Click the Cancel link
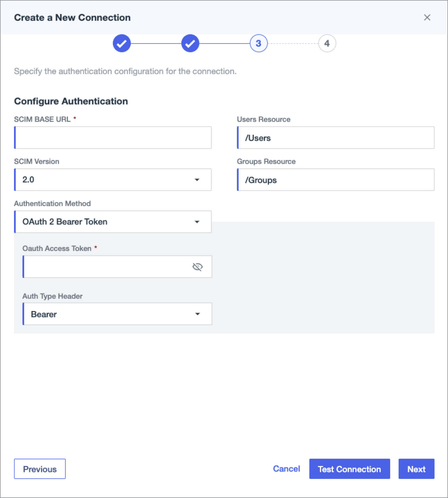Viewport: 448px width, 498px height. 286,469
